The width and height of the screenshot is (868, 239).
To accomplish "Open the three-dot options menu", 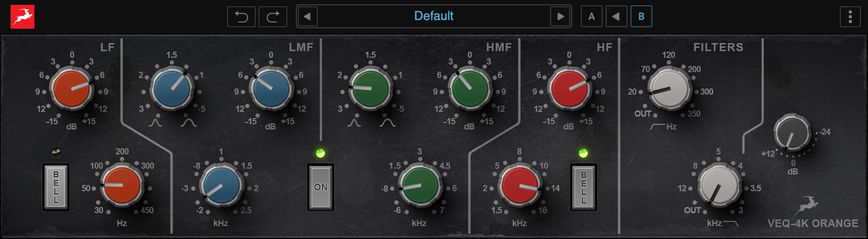I will tap(850, 17).
